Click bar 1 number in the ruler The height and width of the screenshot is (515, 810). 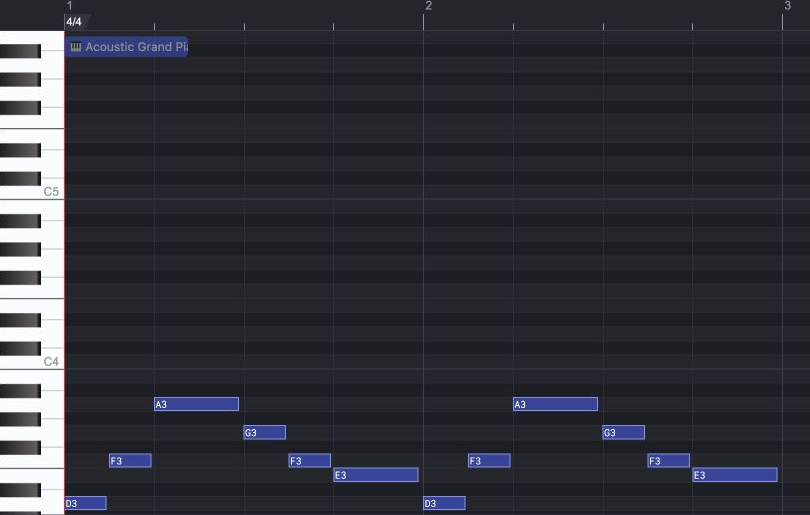(x=70, y=6)
